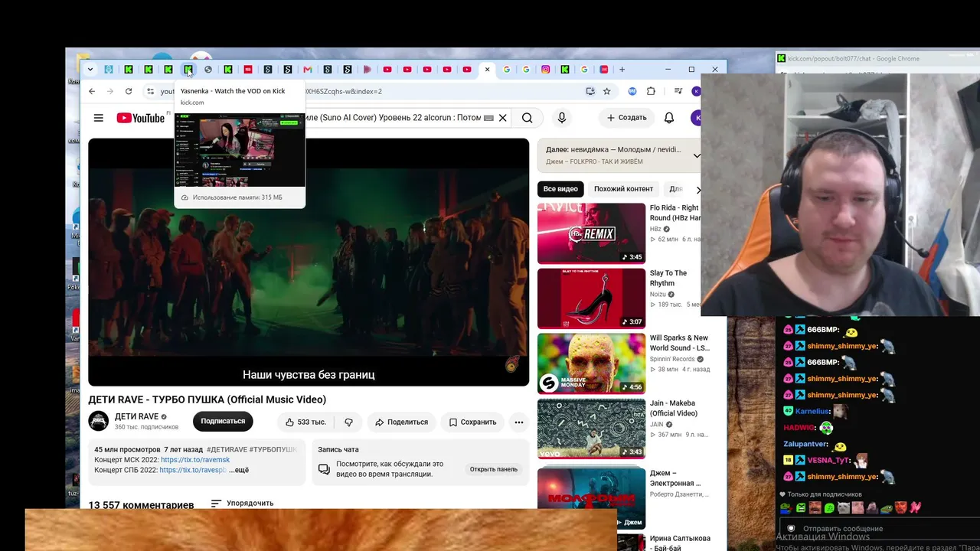Click the #ДЕТИRAVE hashtag in description

[x=227, y=450]
